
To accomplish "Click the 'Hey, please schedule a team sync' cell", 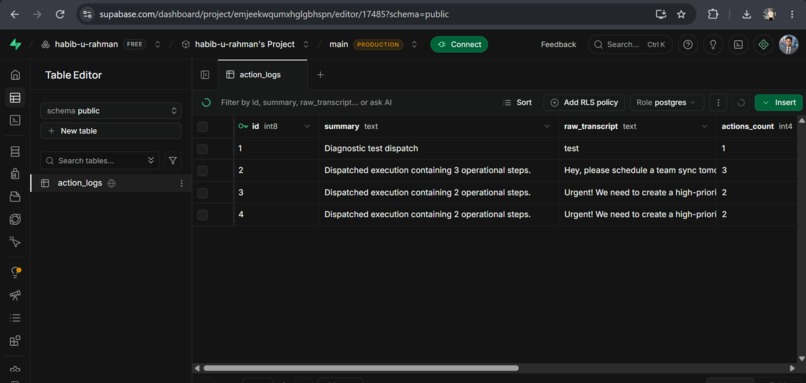I will point(637,171).
